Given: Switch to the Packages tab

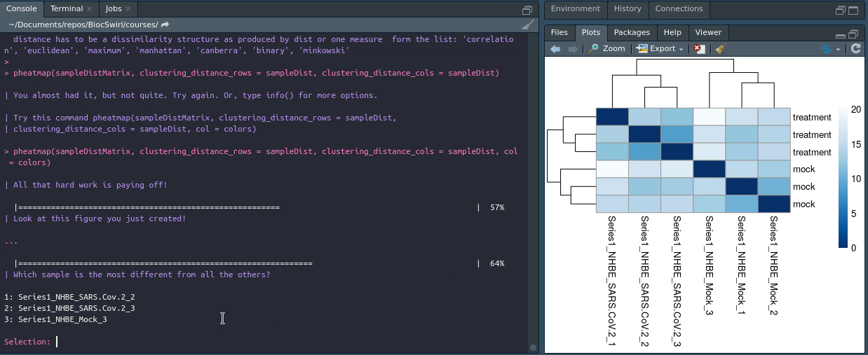Looking at the screenshot, I should pos(632,32).
